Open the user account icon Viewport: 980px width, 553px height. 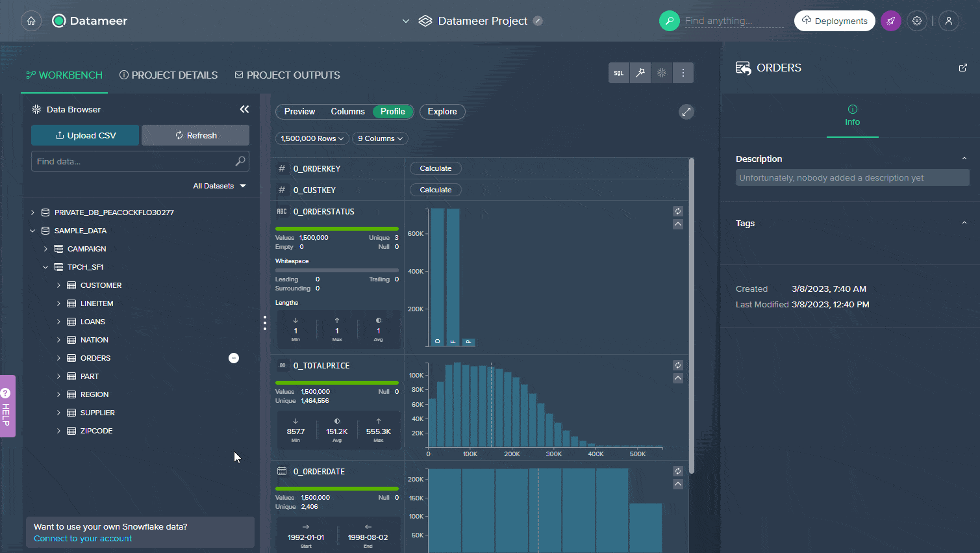click(x=949, y=21)
